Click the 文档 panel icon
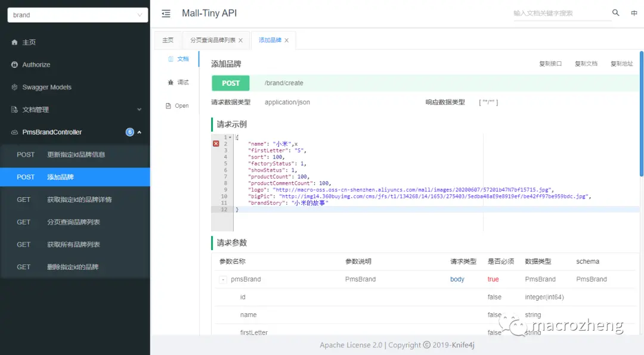The height and width of the screenshot is (355, 644). click(x=173, y=58)
